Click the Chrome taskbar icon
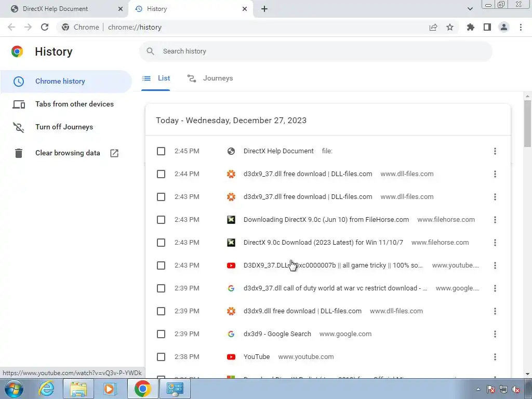 click(142, 389)
